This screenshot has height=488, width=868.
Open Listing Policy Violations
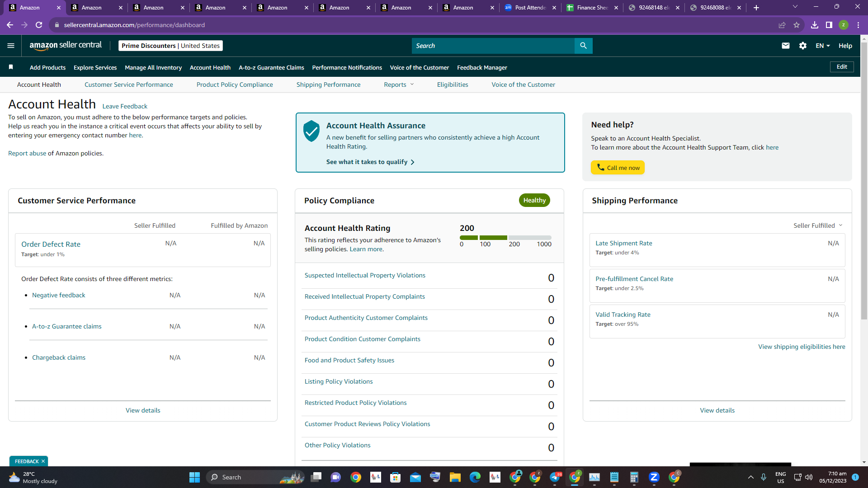pos(339,381)
